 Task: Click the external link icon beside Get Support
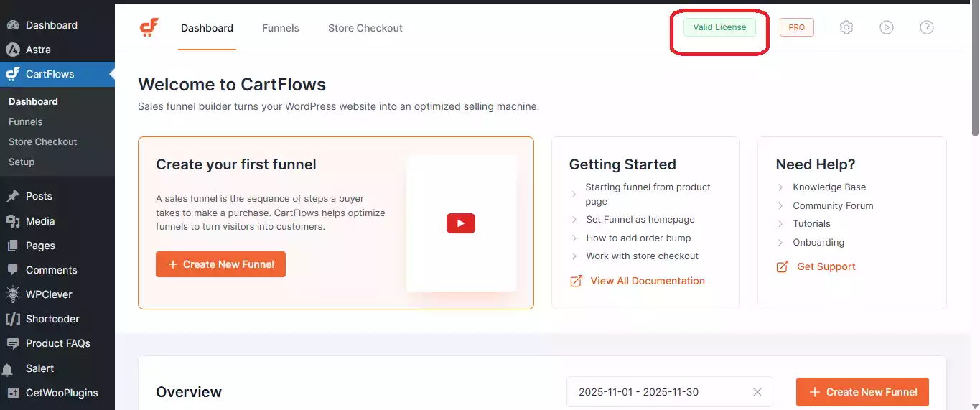783,266
